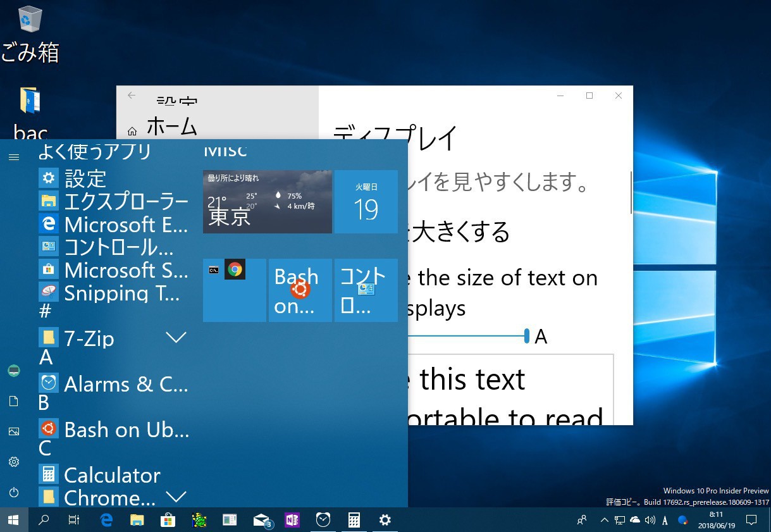771x532 pixels.
Task: Click the Power icon in Start sidebar
Action: 14,492
